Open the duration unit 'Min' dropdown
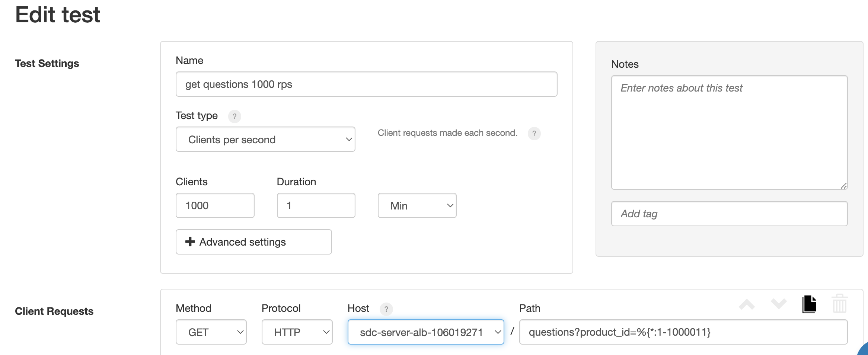Viewport: 868px width, 355px height. pos(417,205)
